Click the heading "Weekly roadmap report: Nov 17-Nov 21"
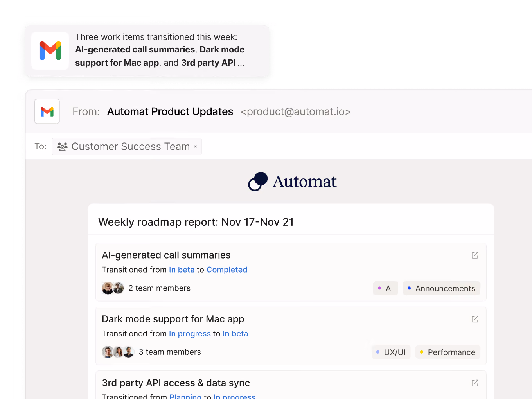Viewport: 532px width, 399px height. tap(196, 222)
